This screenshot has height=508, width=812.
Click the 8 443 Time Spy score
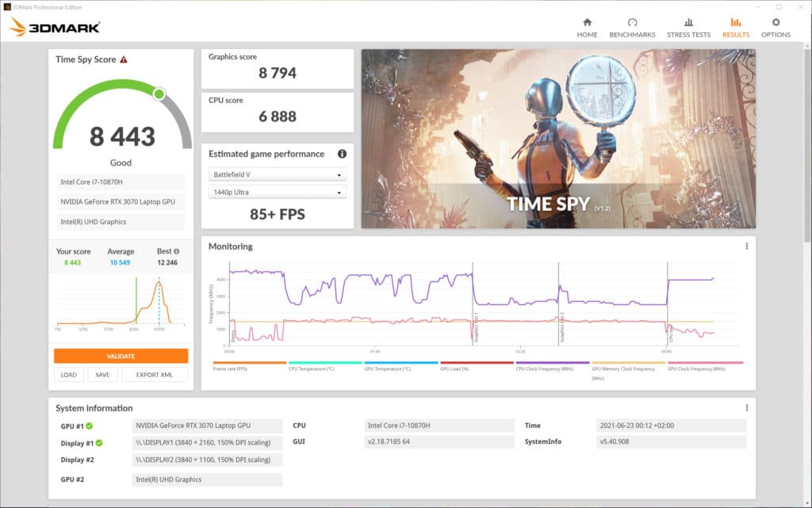click(122, 136)
